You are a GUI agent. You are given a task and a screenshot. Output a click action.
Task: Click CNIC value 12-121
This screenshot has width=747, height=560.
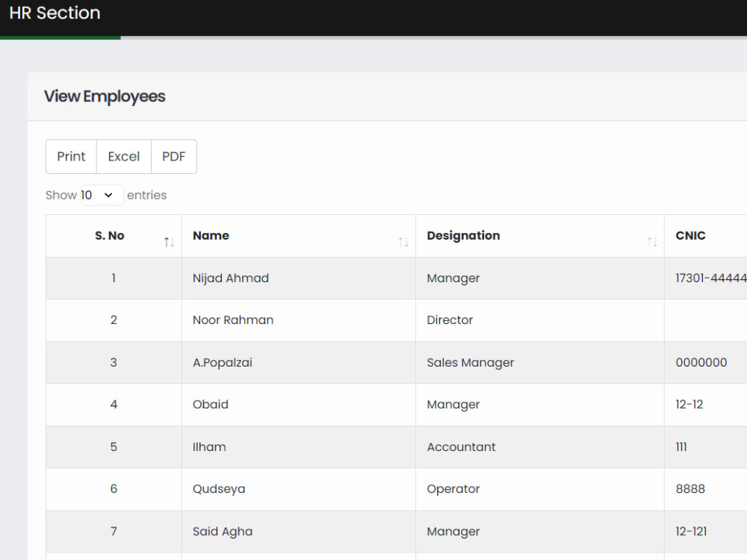click(x=691, y=532)
